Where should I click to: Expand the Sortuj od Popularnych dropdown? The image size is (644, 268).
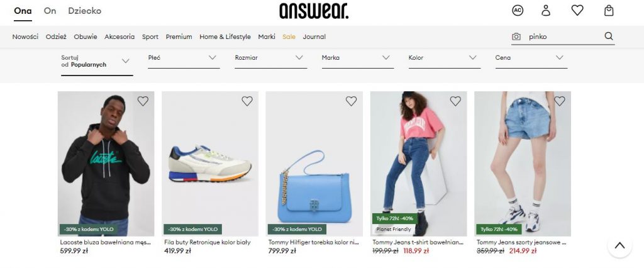pos(97,63)
